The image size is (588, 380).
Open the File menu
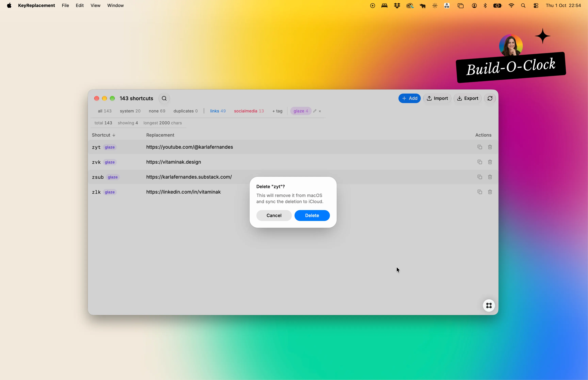[65, 5]
